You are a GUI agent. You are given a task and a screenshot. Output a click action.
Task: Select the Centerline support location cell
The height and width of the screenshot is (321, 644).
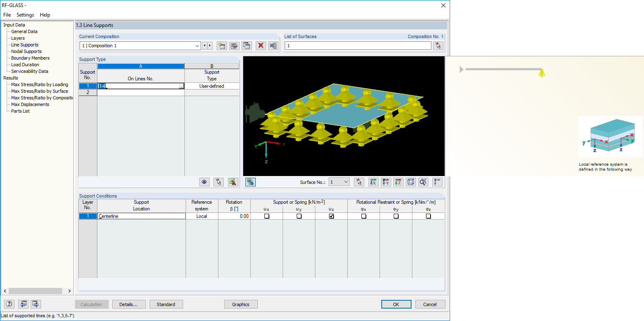pyautogui.click(x=141, y=216)
